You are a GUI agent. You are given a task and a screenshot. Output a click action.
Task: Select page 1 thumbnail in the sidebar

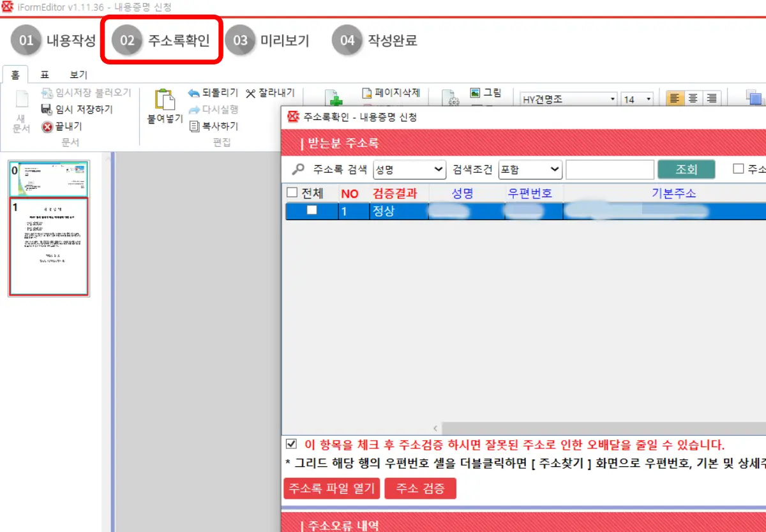[49, 244]
